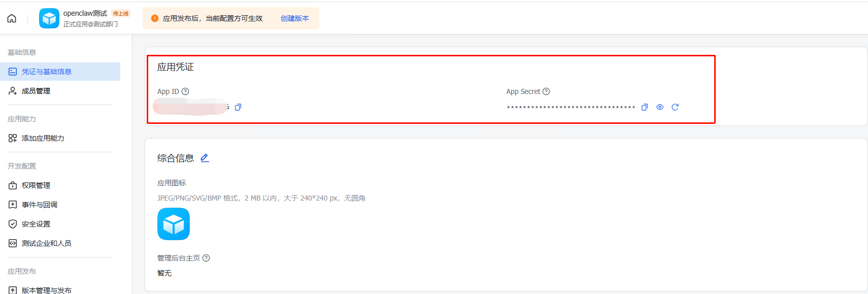The width and height of the screenshot is (868, 294).
Task: Click help icon next to App Secret
Action: tap(546, 91)
